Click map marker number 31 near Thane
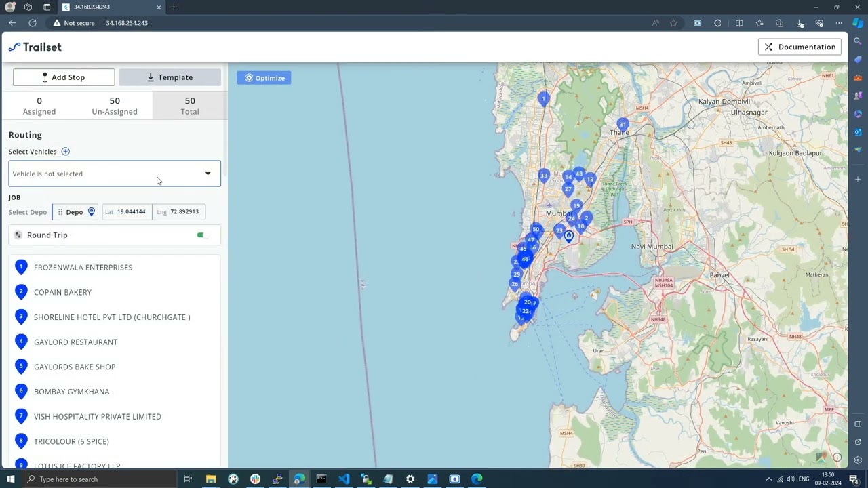Screen dimensions: 868x488 coord(623,125)
